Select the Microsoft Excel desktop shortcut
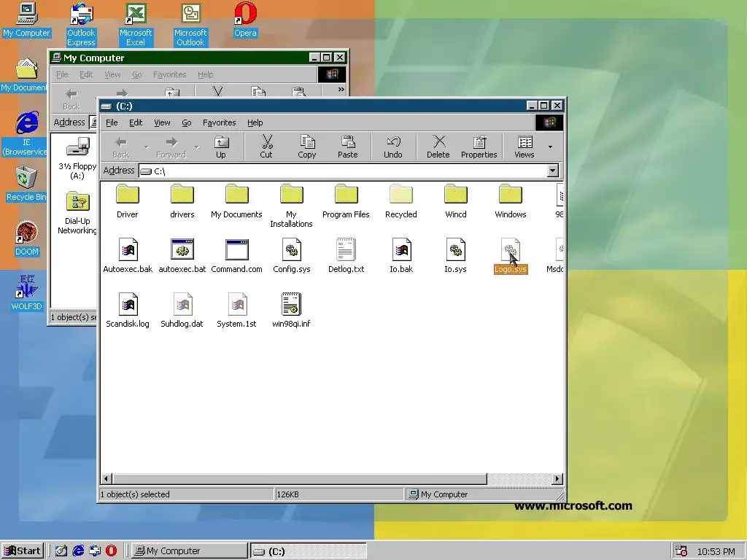 click(136, 25)
